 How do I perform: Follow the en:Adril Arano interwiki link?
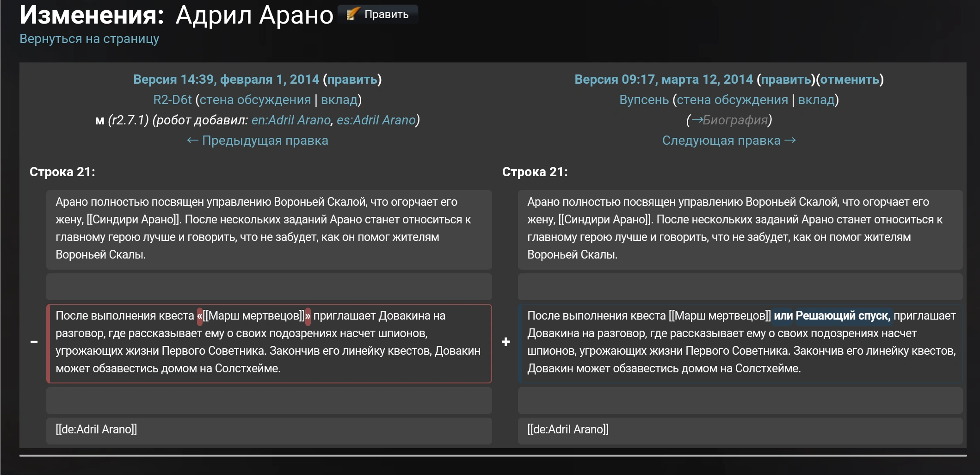point(291,120)
